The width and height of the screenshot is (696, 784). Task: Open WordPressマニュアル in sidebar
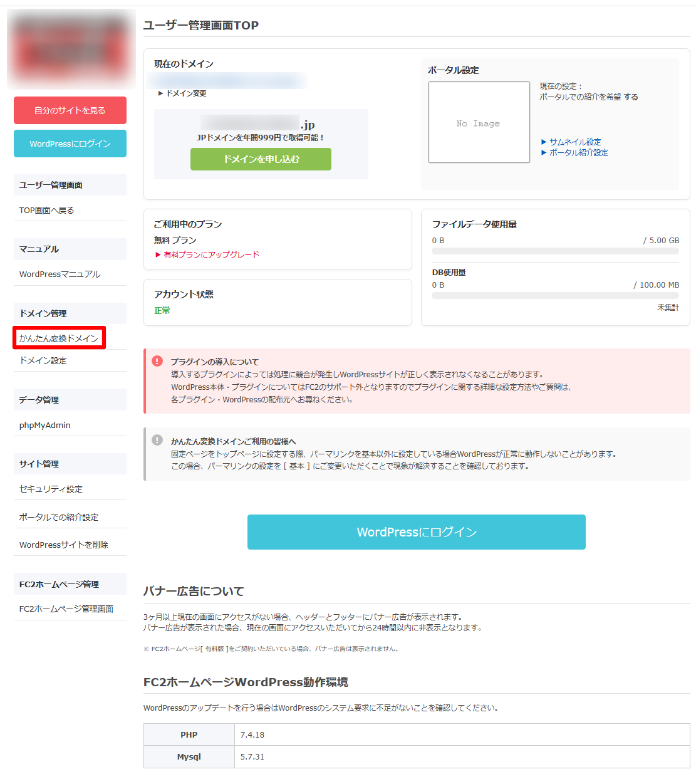tap(60, 274)
